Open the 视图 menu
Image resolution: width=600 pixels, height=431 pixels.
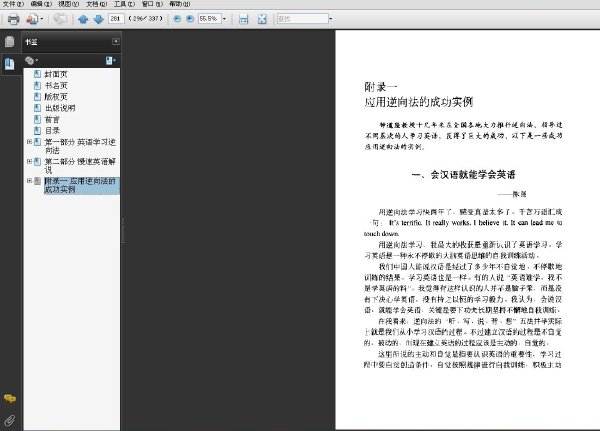click(x=68, y=4)
